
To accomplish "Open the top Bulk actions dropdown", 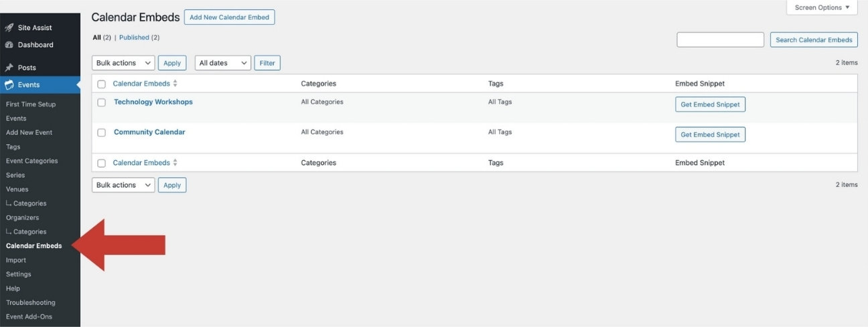I will point(123,63).
